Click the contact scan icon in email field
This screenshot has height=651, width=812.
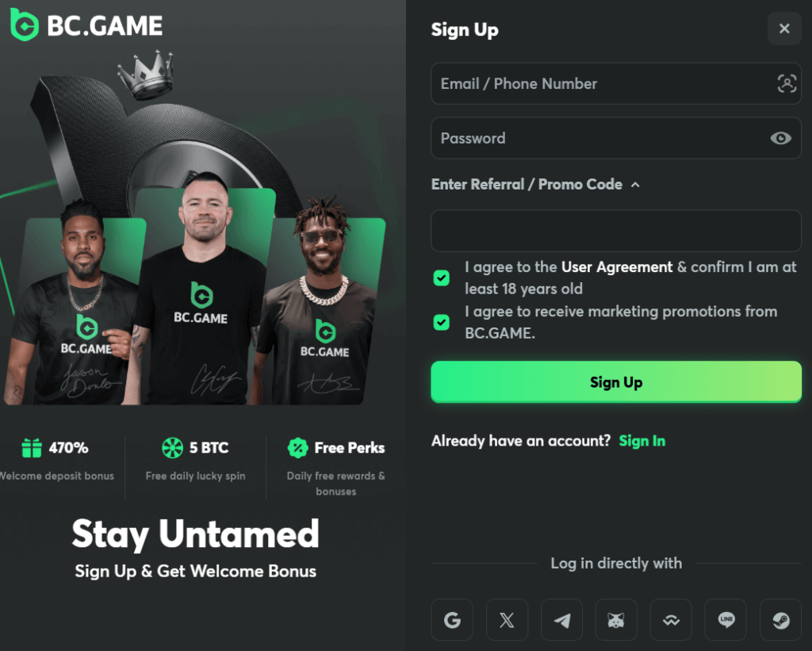pos(787,83)
